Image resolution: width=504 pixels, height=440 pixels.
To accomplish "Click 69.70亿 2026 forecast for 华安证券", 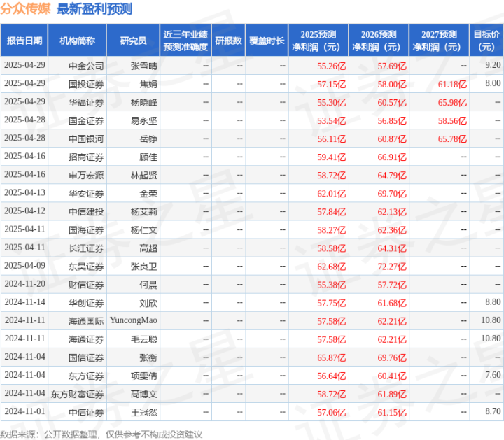I will coord(392,194).
